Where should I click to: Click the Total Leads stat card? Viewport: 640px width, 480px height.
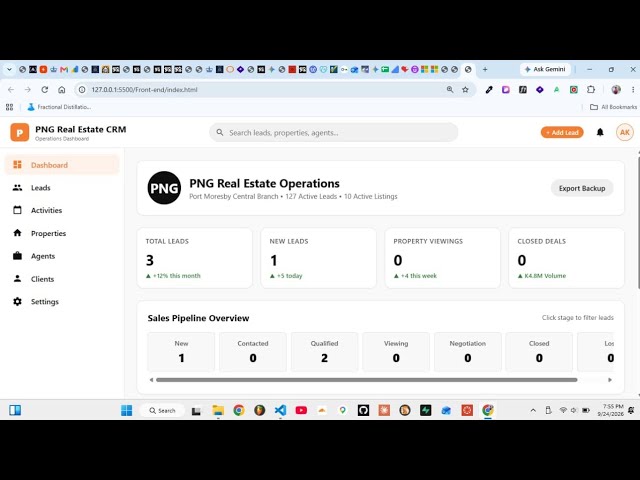click(x=195, y=258)
